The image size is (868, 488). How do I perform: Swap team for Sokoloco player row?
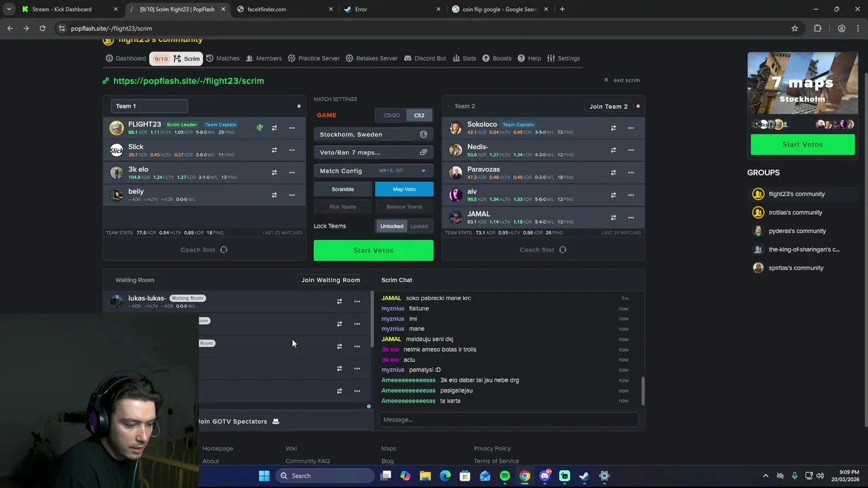613,128
